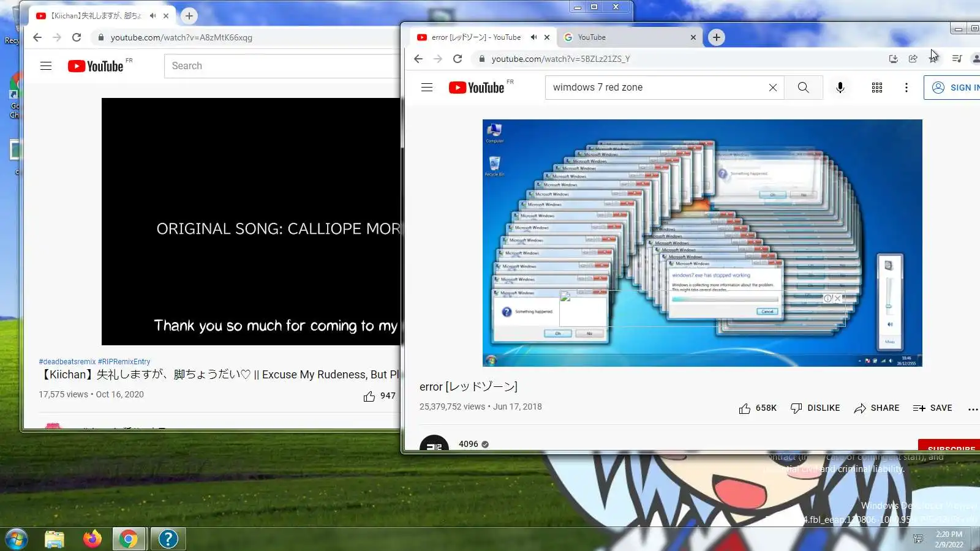The image size is (980, 551).
Task: Mute the error tab via its speaker icon
Action: (x=533, y=37)
